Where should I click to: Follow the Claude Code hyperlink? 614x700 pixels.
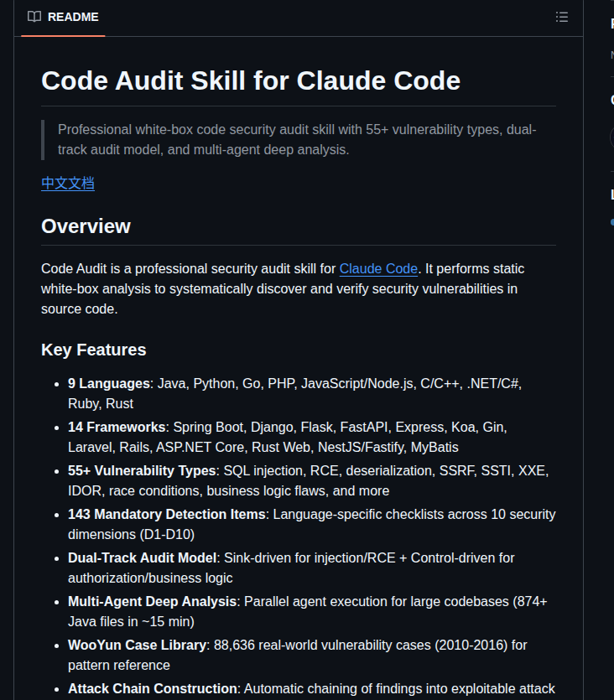coord(378,269)
